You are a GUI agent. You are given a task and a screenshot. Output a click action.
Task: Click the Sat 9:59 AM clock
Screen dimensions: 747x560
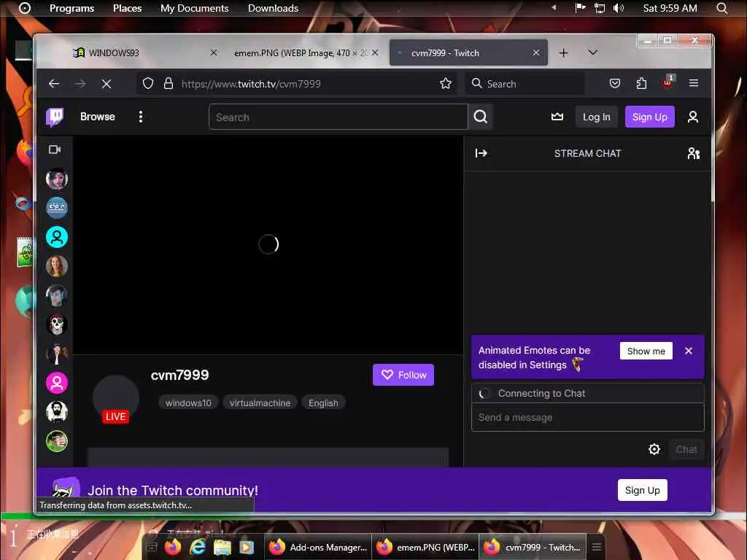[670, 8]
